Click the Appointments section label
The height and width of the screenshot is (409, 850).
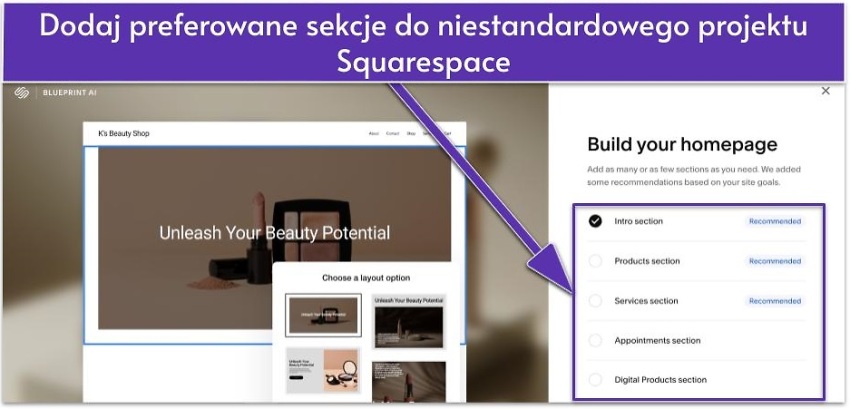click(658, 341)
